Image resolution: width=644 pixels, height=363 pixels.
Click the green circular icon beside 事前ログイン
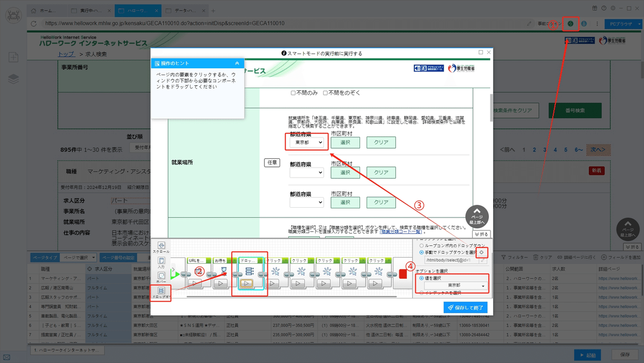coord(570,24)
